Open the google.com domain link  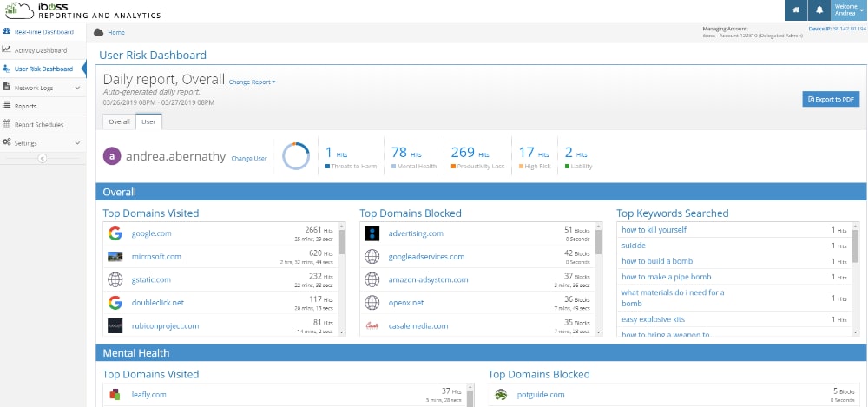152,233
